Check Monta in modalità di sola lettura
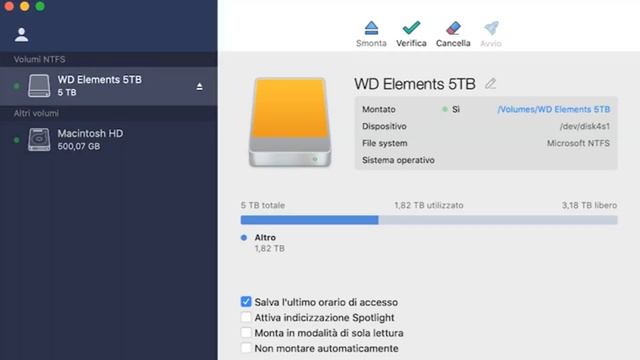Screen dimensions: 640x360 click(x=246, y=333)
